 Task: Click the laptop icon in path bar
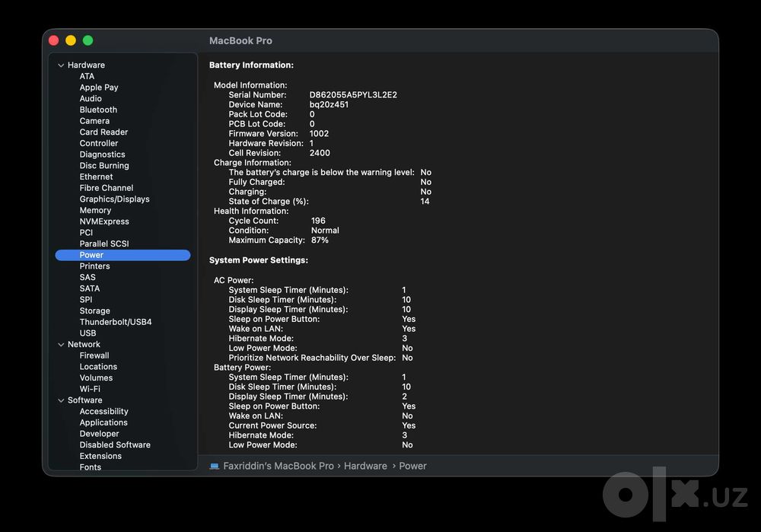(x=214, y=466)
